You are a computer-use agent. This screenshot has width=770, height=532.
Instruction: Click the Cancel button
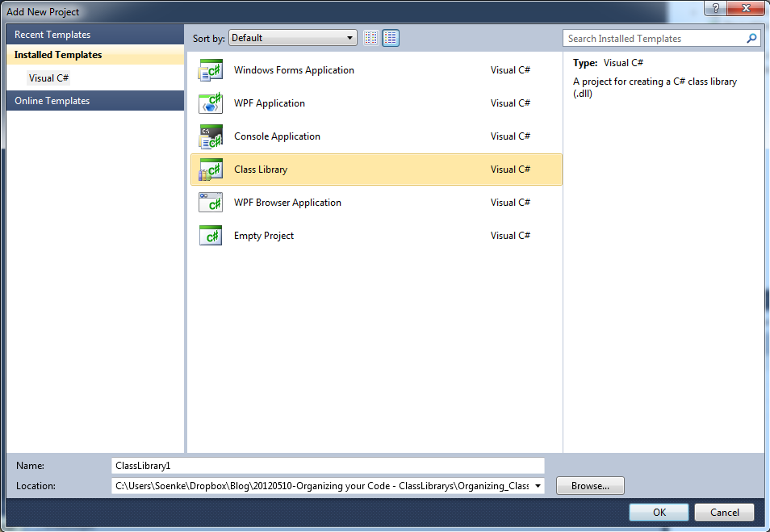pos(724,513)
